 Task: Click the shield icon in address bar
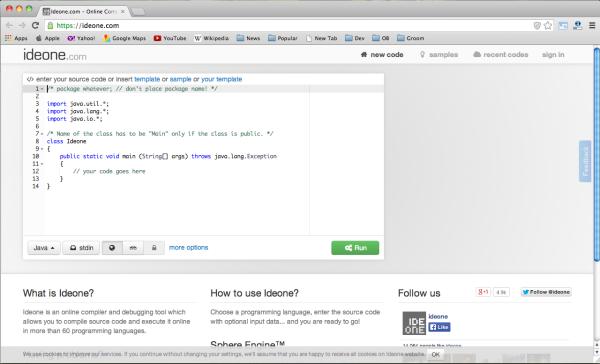point(537,26)
